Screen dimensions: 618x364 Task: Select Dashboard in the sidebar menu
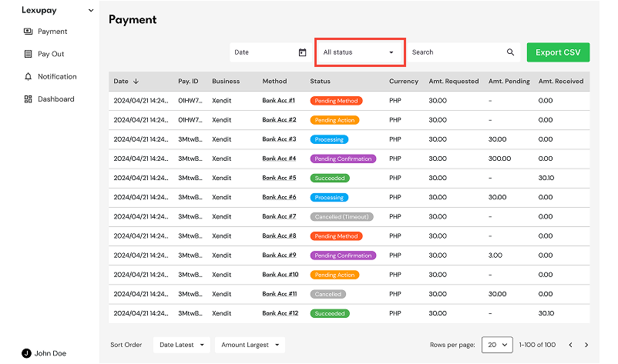(56, 99)
